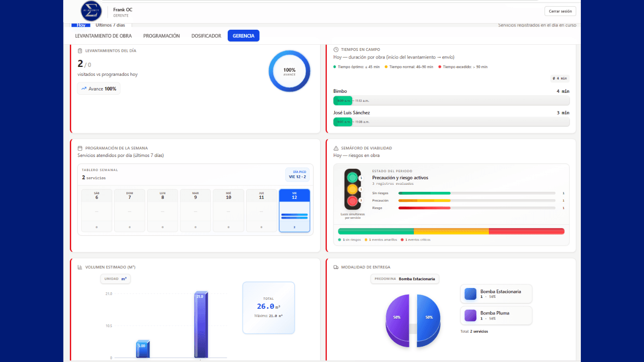644x362 pixels.
Task: Click the traffic light graphic
Action: point(352,189)
